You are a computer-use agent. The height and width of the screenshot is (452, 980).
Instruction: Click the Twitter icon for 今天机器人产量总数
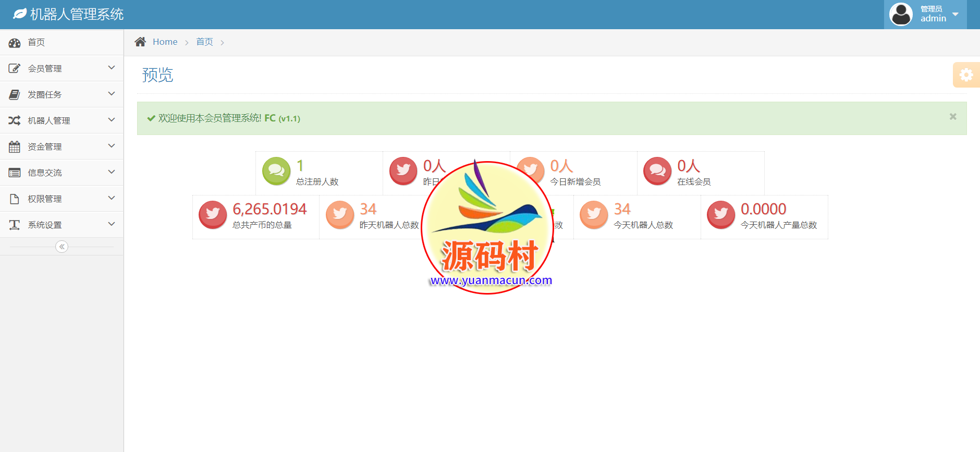pos(721,214)
